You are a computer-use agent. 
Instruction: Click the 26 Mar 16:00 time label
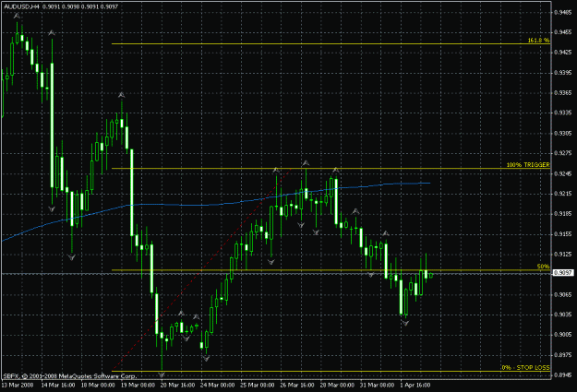click(x=297, y=385)
